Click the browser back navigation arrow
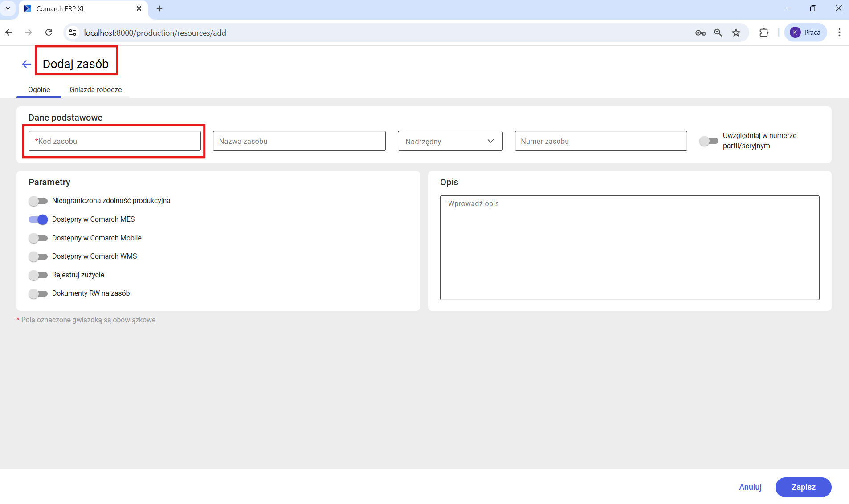This screenshot has height=504, width=849. tap(9, 33)
